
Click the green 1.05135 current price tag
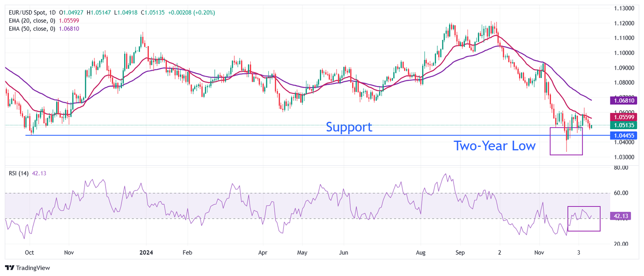point(625,125)
